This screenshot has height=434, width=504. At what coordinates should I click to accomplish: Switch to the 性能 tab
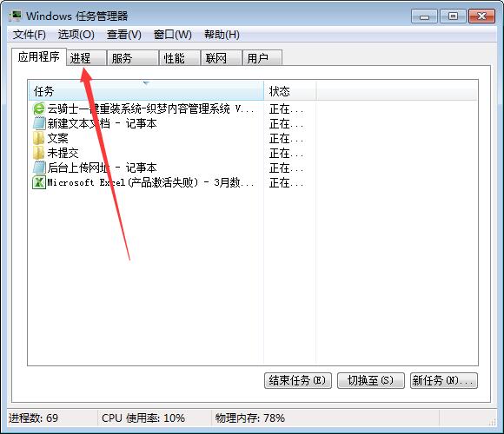[x=180, y=58]
